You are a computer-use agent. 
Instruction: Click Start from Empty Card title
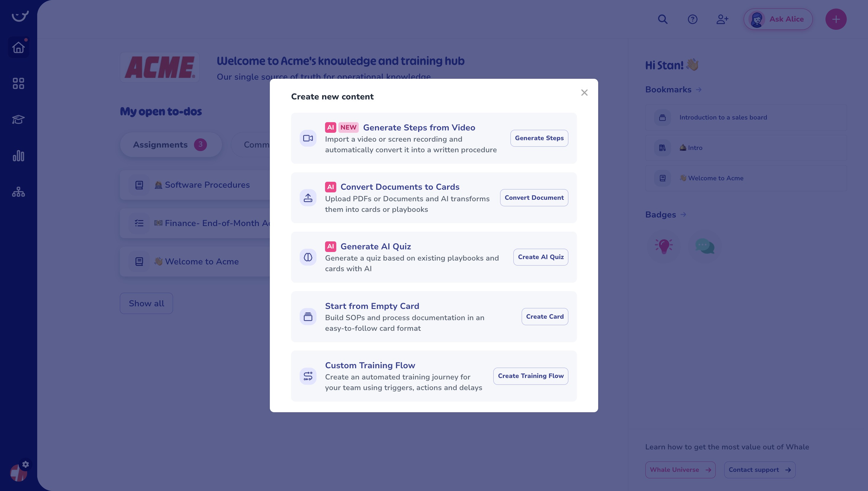[x=372, y=306]
